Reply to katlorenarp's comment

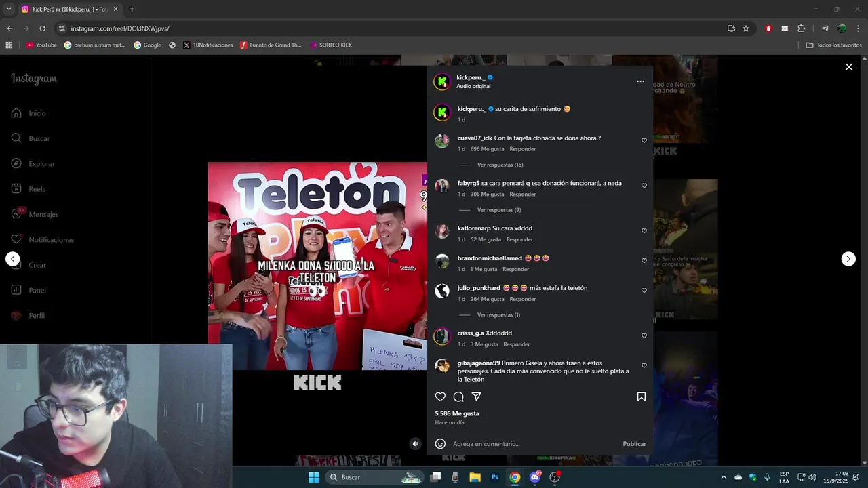519,239
